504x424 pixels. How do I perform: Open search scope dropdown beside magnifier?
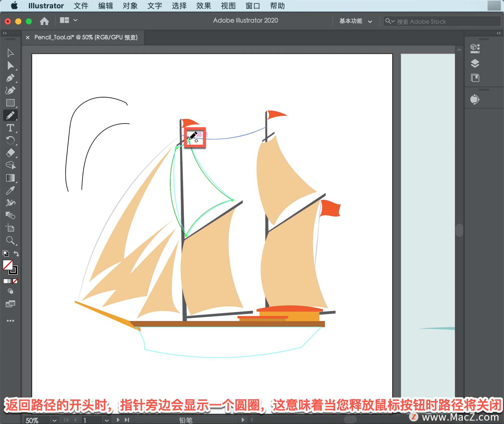click(390, 21)
